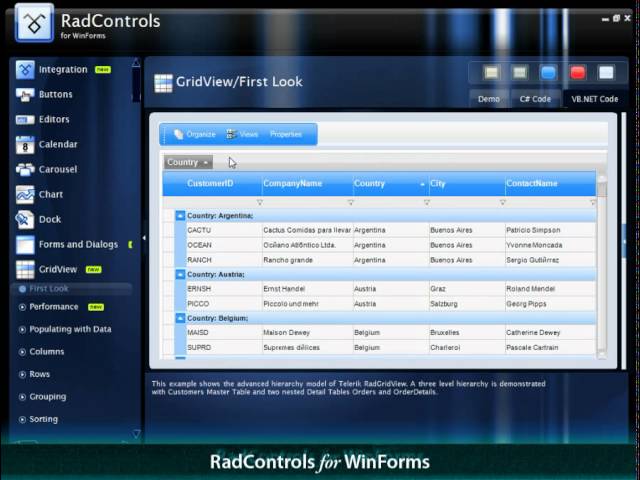Screen dimensions: 640x480
Task: Open the Chart category icon
Action: 25,194
